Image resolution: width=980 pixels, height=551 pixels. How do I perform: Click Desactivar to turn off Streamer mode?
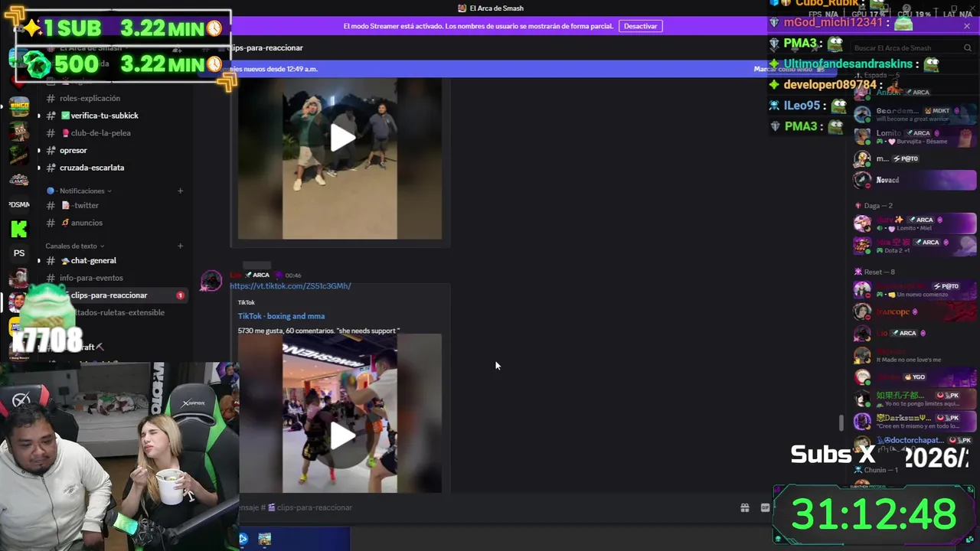(x=640, y=26)
